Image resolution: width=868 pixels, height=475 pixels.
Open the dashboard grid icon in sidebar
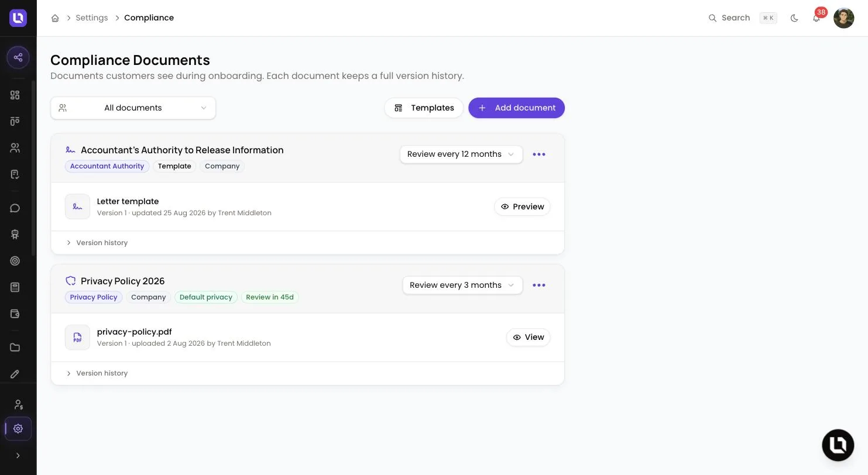click(x=15, y=95)
